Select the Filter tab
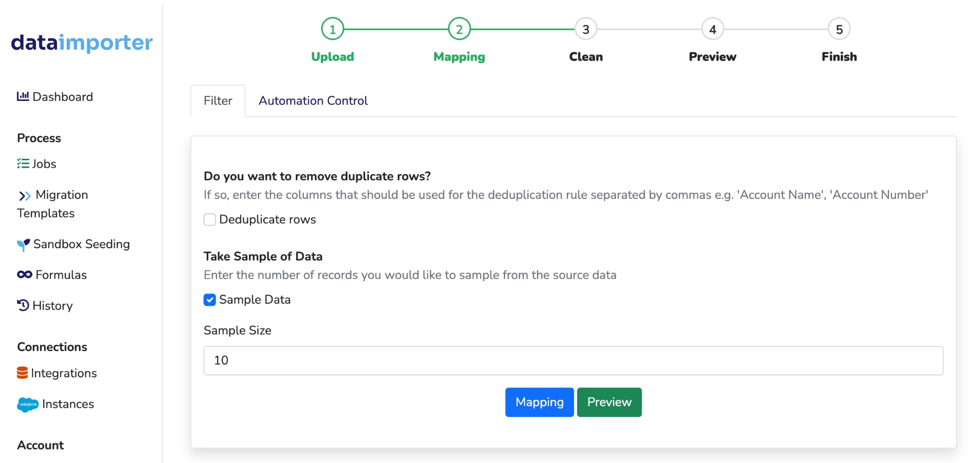980x463 pixels. pyautogui.click(x=218, y=100)
